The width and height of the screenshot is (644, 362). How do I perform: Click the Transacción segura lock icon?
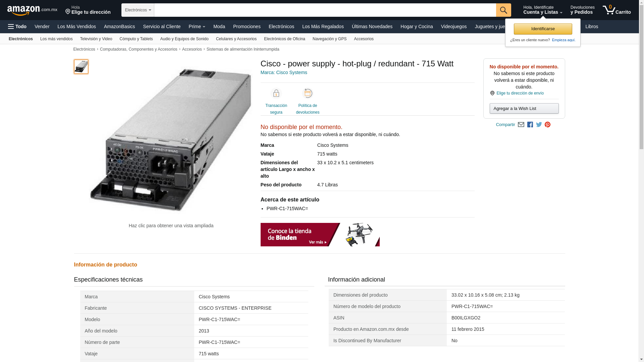276,94
